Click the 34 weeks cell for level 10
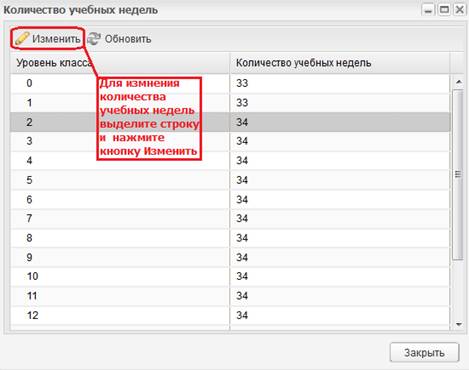Image resolution: width=469 pixels, height=370 pixels. (x=340, y=277)
